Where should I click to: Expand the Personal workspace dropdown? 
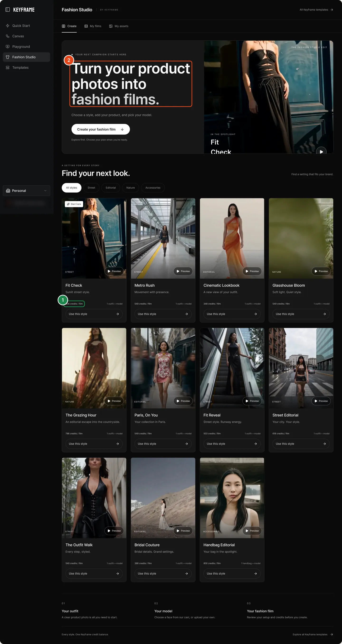coord(26,191)
